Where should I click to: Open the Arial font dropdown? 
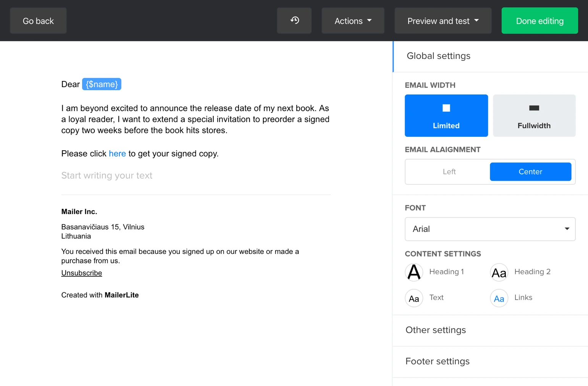pyautogui.click(x=490, y=229)
